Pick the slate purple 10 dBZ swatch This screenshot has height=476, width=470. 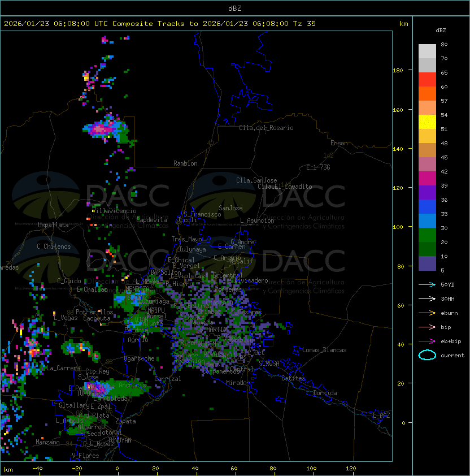click(x=427, y=263)
